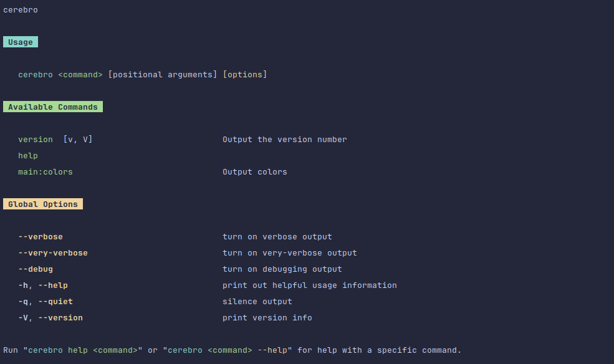The image size is (614, 364).
Task: Select the --debug option flag
Action: pyautogui.click(x=36, y=269)
